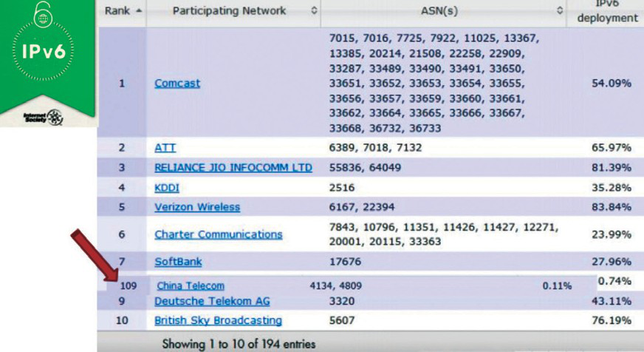Image resolution: width=644 pixels, height=352 pixels.
Task: Click the "Showing 1 to 10 of 194 entries" text
Action: (238, 344)
